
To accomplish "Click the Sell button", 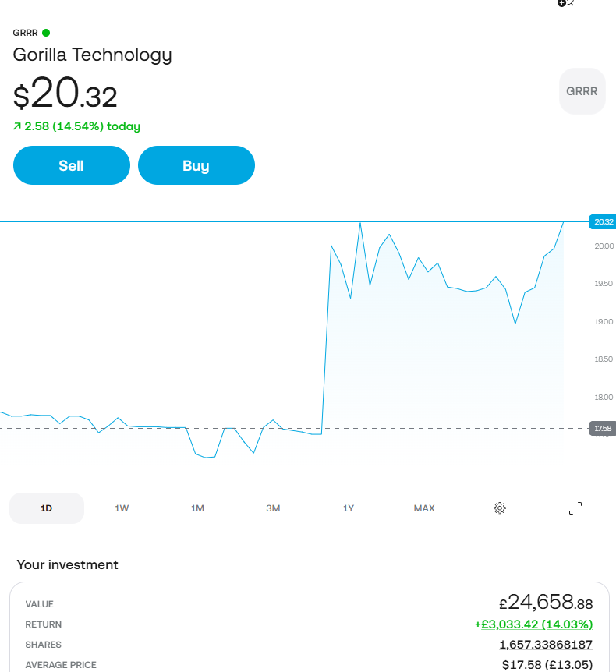I will pyautogui.click(x=72, y=165).
